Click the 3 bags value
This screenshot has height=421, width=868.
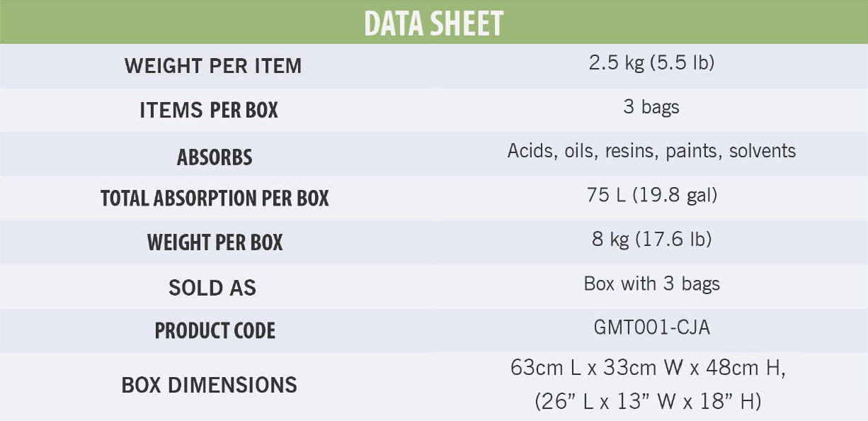(651, 107)
